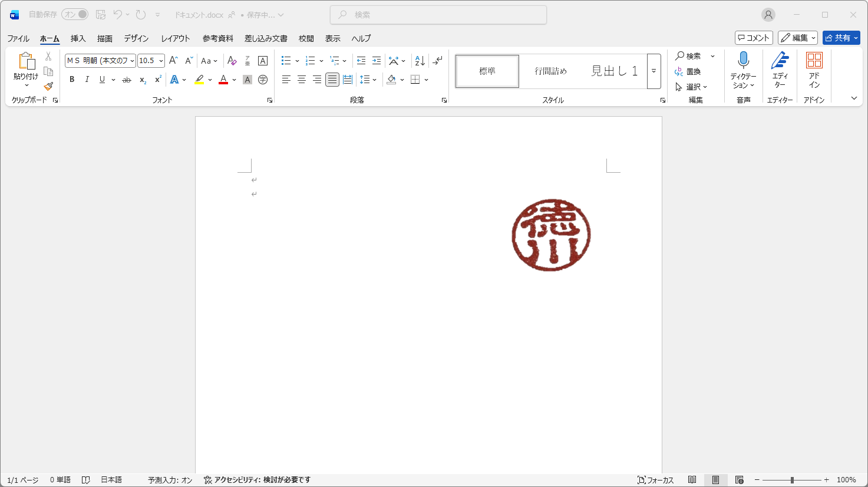Open the Dictation microphone tool
Image resolution: width=868 pixels, height=487 pixels.
743,60
